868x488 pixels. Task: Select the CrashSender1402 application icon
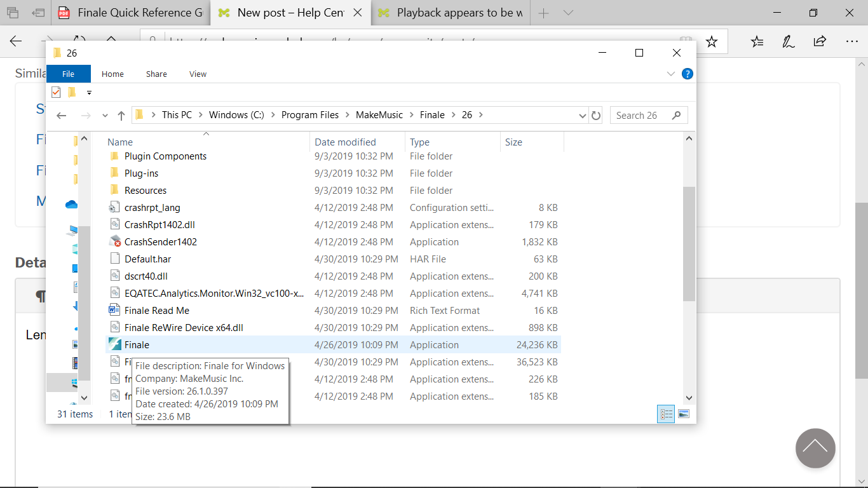(x=115, y=242)
